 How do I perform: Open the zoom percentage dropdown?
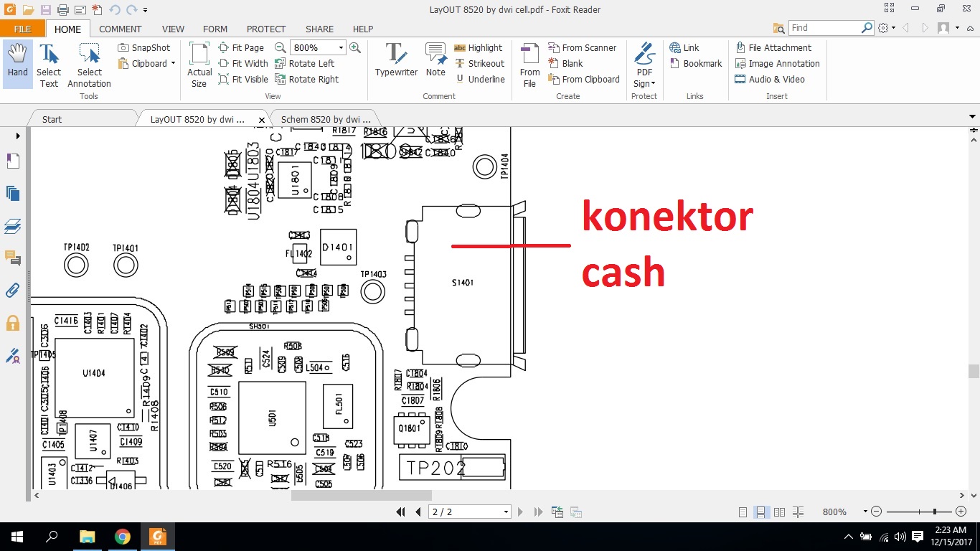(339, 47)
